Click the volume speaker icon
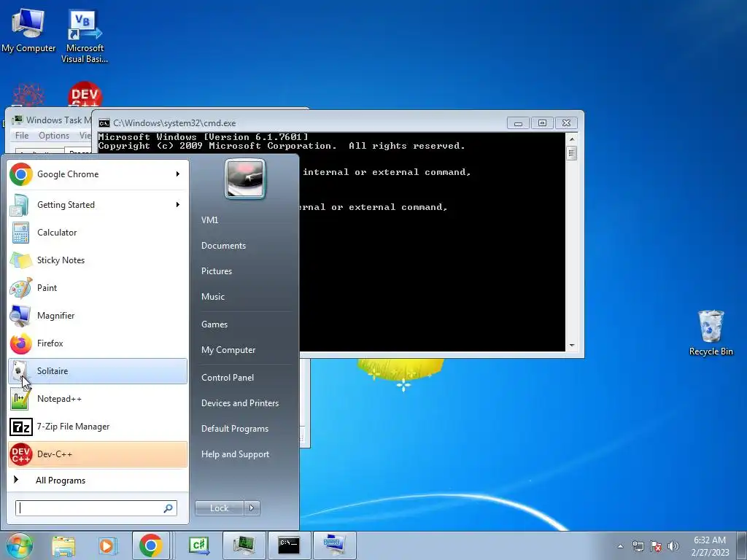The width and height of the screenshot is (747, 560). click(x=673, y=546)
